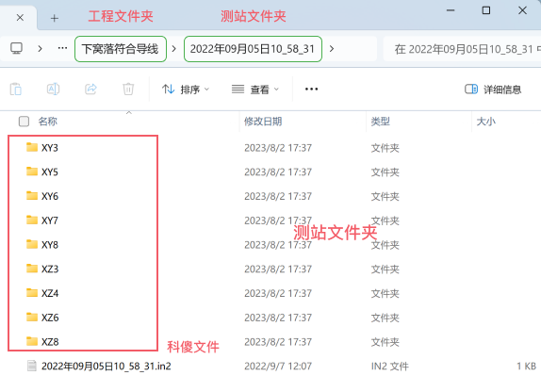Click the search box for this folder
Image resolution: width=541 pixels, height=392 pixels.
463,49
